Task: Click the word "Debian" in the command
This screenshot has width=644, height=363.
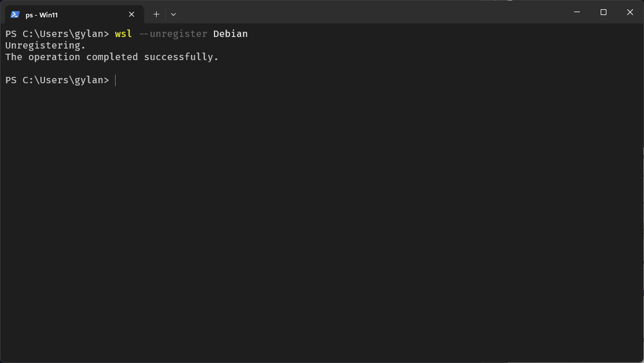Action: click(230, 34)
